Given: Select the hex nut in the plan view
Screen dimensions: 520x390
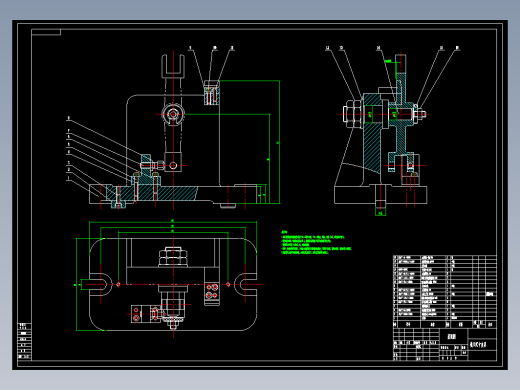Looking at the screenshot, I should (173, 256).
